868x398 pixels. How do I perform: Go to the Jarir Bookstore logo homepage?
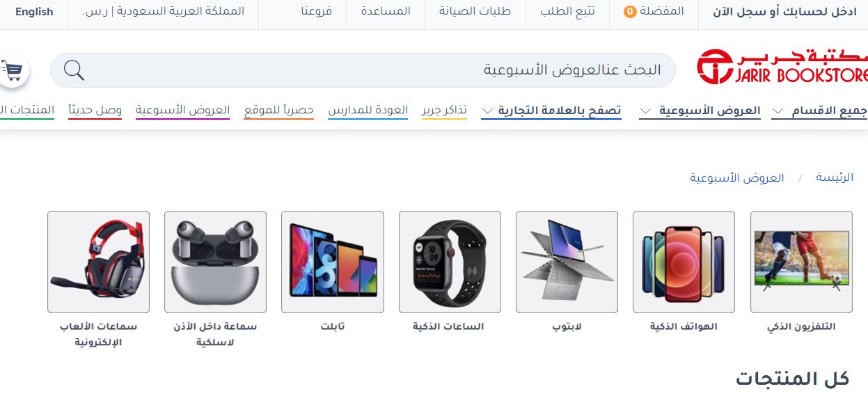tap(782, 67)
